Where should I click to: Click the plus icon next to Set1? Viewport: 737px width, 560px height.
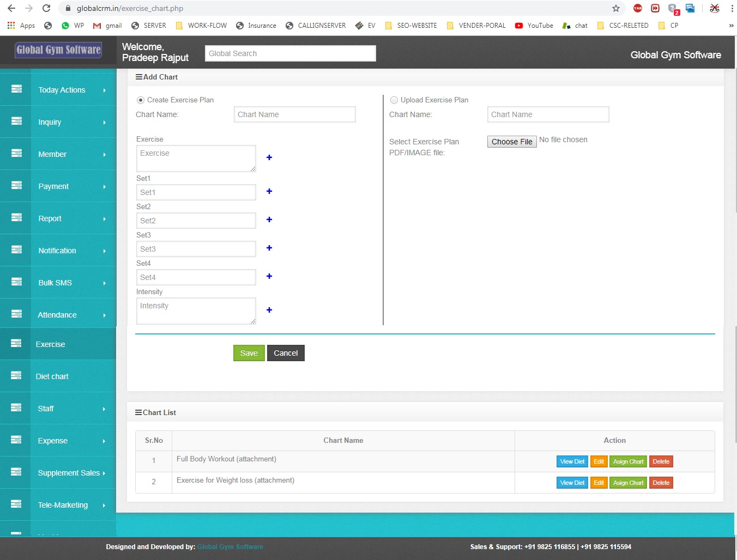(269, 191)
